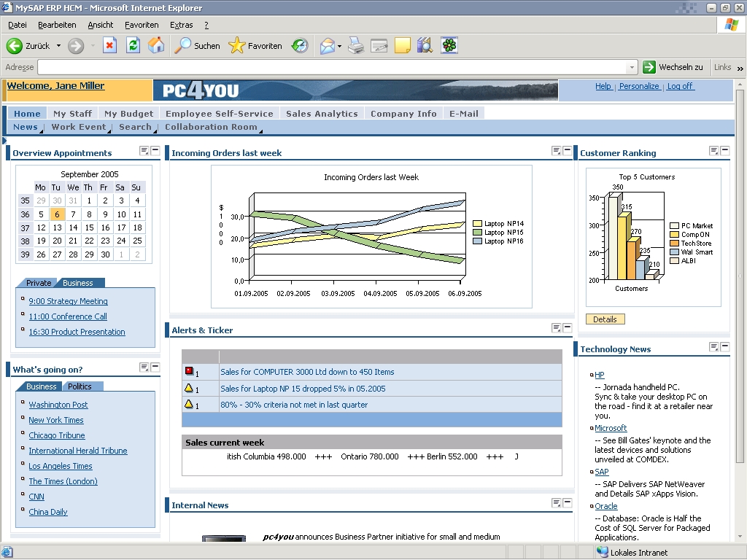747x560 pixels.
Task: Open the Extras menu
Action: pos(182,25)
